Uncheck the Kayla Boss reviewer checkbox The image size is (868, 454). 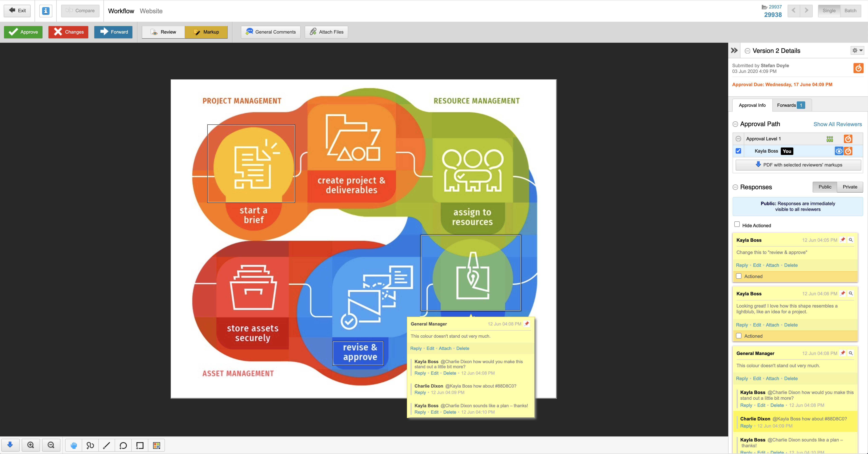[x=738, y=151]
